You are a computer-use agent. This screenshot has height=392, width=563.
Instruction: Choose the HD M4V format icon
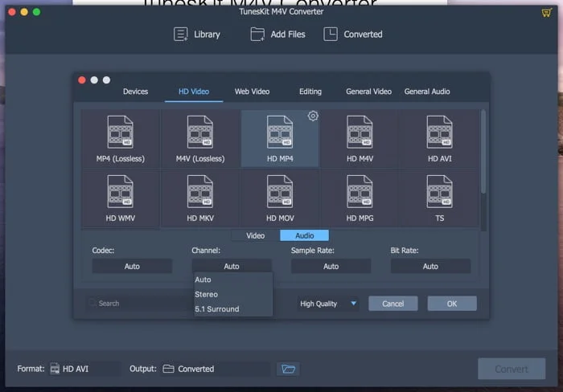pyautogui.click(x=360, y=132)
